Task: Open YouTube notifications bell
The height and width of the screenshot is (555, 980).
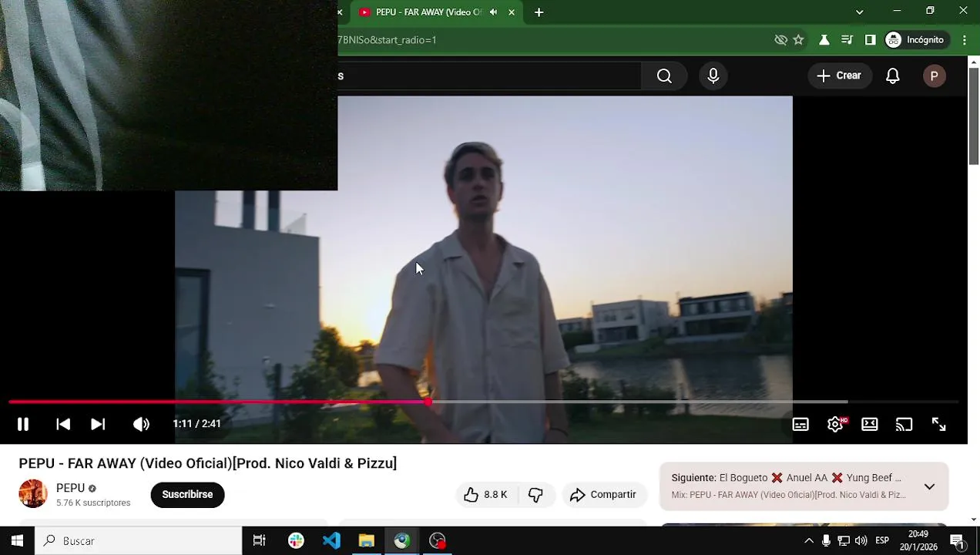Action: click(893, 76)
